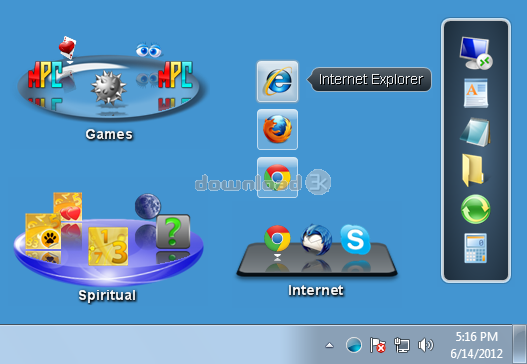
Task: Click Chrome icon on the Internet dock
Action: [x=277, y=238]
